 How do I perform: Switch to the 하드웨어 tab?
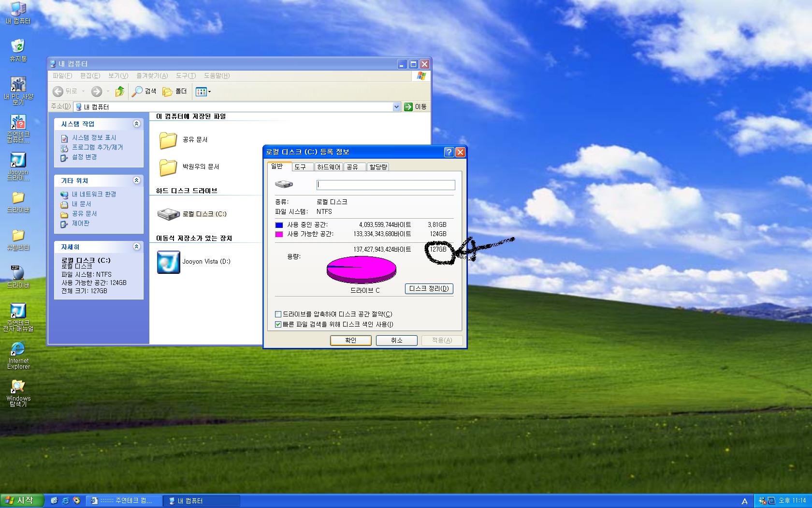point(329,167)
